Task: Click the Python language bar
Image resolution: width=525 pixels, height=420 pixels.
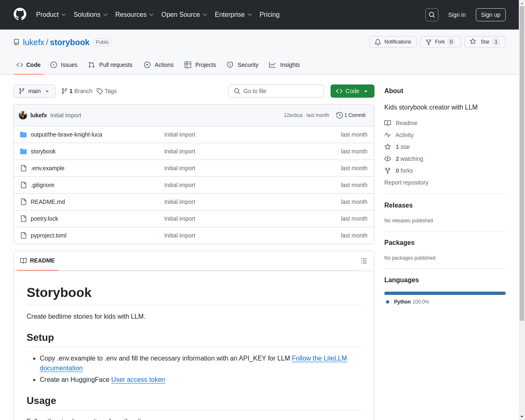Action: tap(445, 293)
